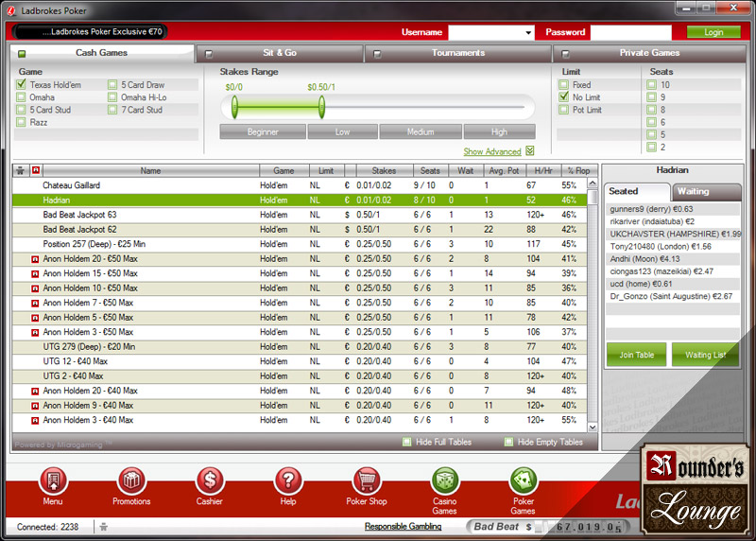Click the right stakes slider handle at $0.50/1
The image size is (756, 541).
321,107
